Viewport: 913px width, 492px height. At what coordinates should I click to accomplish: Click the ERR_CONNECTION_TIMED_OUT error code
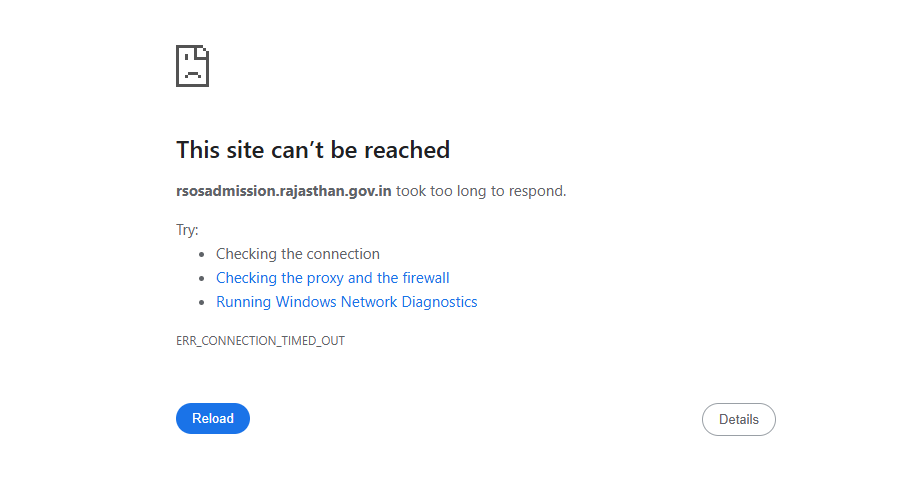tap(260, 341)
